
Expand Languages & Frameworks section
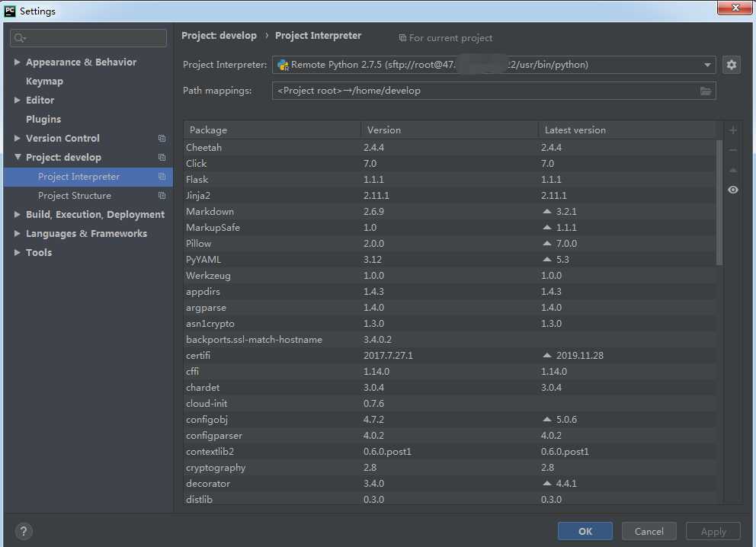18,234
